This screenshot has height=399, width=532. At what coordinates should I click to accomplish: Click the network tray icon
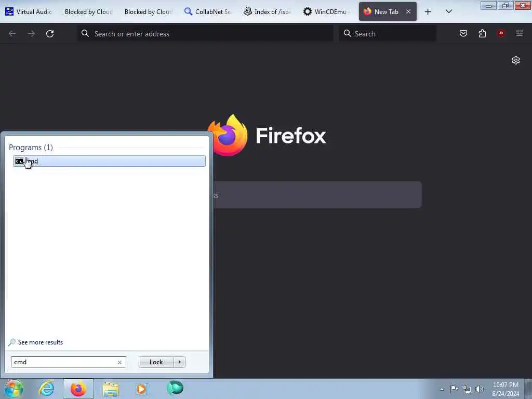pyautogui.click(x=467, y=389)
